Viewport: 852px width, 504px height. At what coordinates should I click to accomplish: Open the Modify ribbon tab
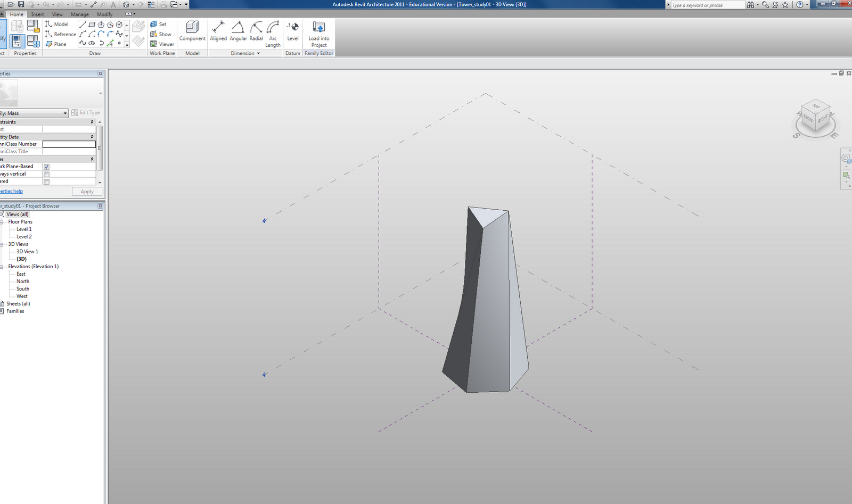pyautogui.click(x=104, y=14)
